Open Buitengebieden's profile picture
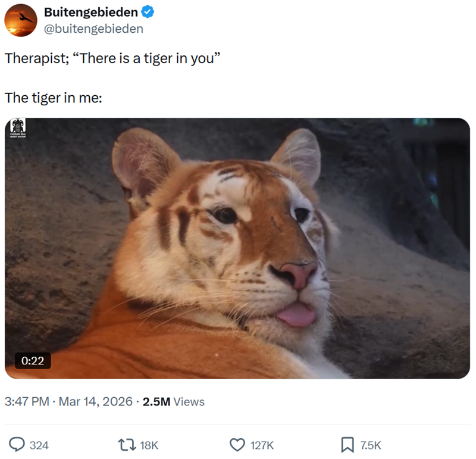The height and width of the screenshot is (459, 476). click(20, 19)
